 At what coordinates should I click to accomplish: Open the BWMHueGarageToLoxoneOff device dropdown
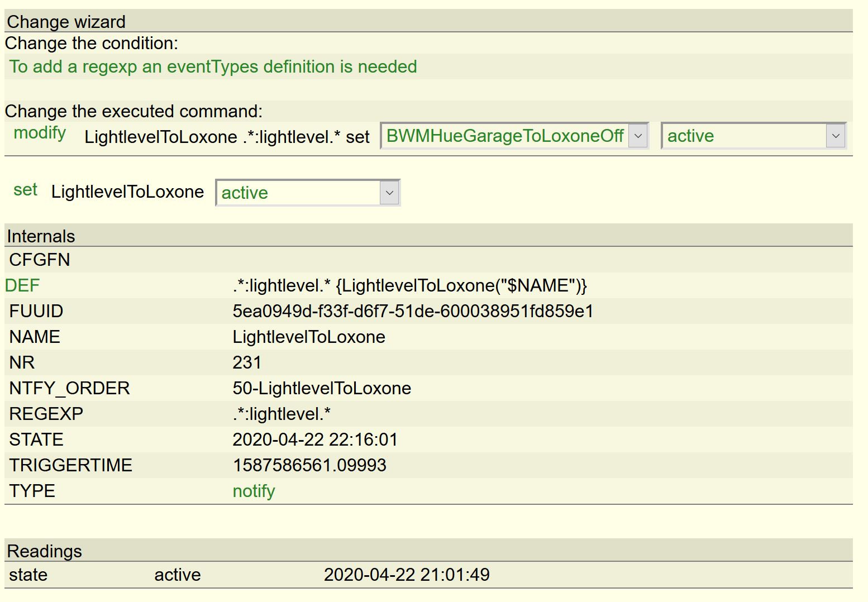click(x=514, y=136)
